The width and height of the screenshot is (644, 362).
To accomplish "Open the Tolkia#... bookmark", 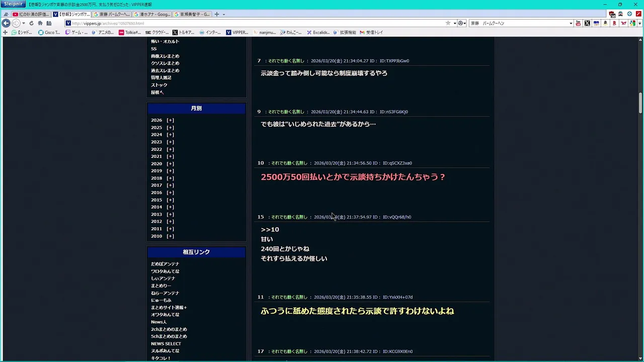I will click(x=130, y=32).
